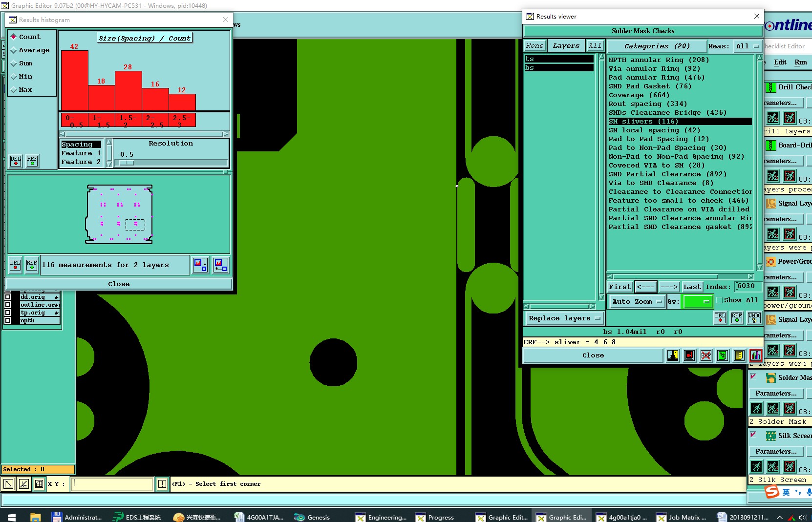
Task: Toggle the Show All checkbox
Action: (x=719, y=301)
